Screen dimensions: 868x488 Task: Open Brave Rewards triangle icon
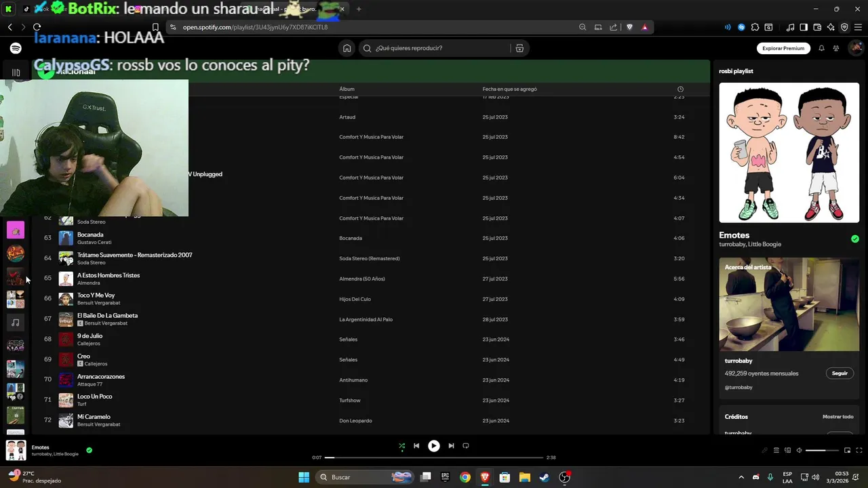pos(644,27)
